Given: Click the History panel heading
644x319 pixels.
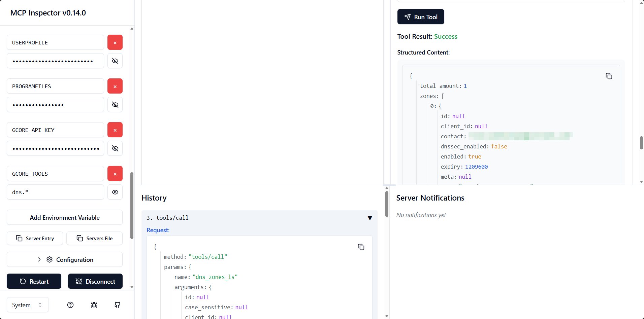Looking at the screenshot, I should click(x=154, y=198).
